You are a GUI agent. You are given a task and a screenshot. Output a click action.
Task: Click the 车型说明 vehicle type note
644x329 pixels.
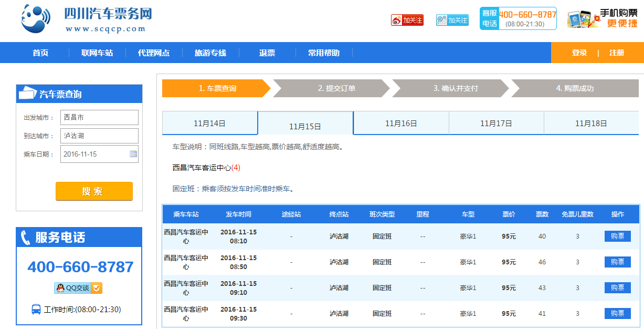[x=259, y=147]
